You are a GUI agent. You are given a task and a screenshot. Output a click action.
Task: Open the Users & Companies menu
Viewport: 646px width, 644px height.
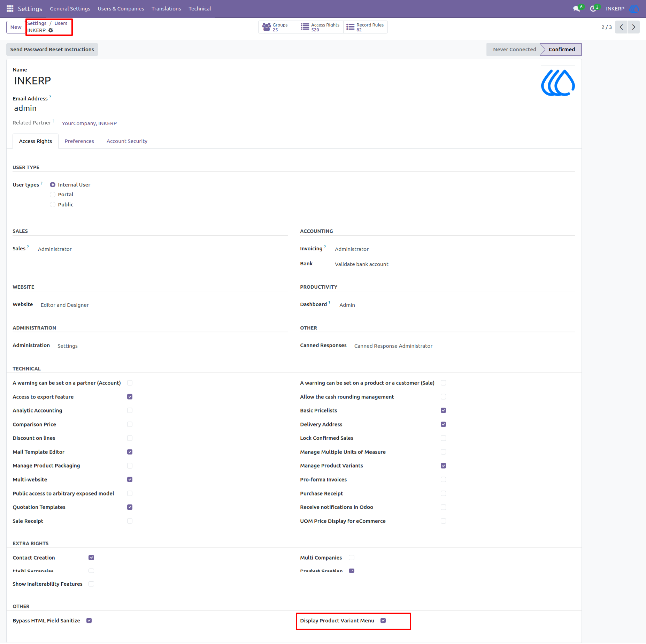point(121,9)
